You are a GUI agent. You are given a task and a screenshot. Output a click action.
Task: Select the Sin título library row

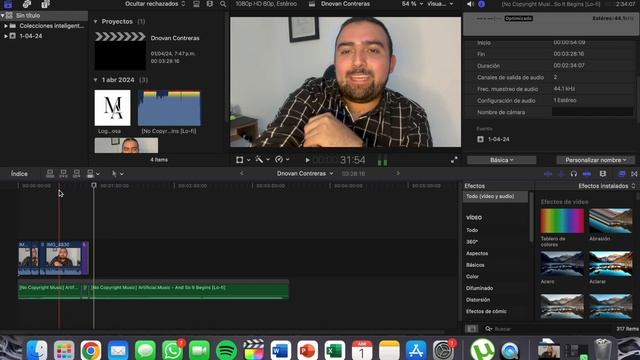(44, 16)
